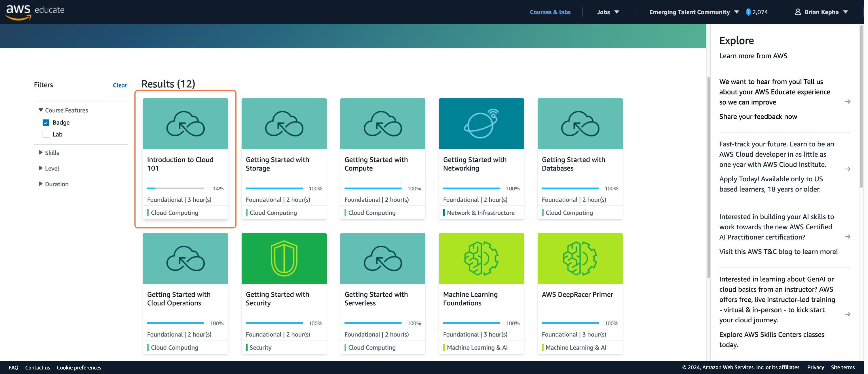Screen dimensions: 868x374
Task: Click the shield icon on Getting Started with Security
Action: [x=284, y=258]
